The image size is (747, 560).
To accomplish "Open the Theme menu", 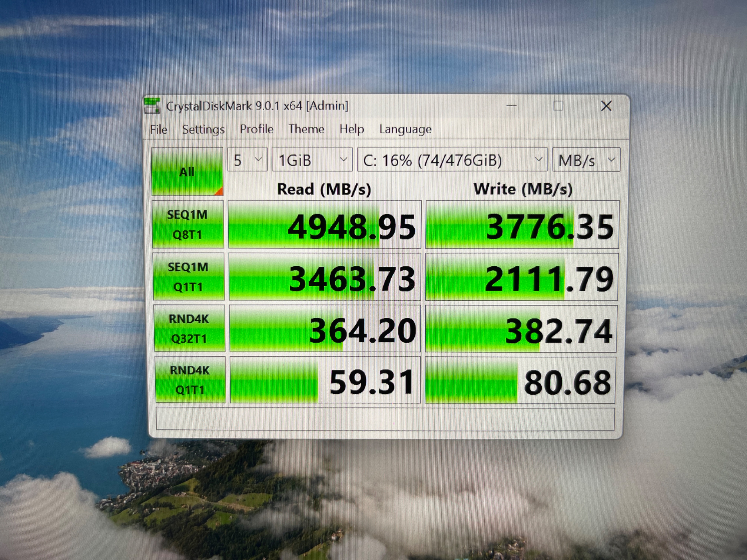I will tap(306, 129).
